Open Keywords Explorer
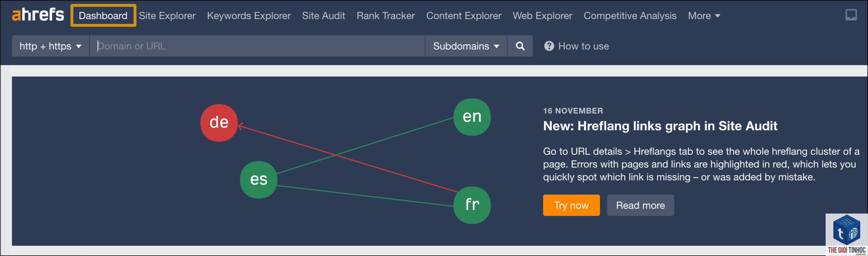868x256 pixels. (x=249, y=16)
